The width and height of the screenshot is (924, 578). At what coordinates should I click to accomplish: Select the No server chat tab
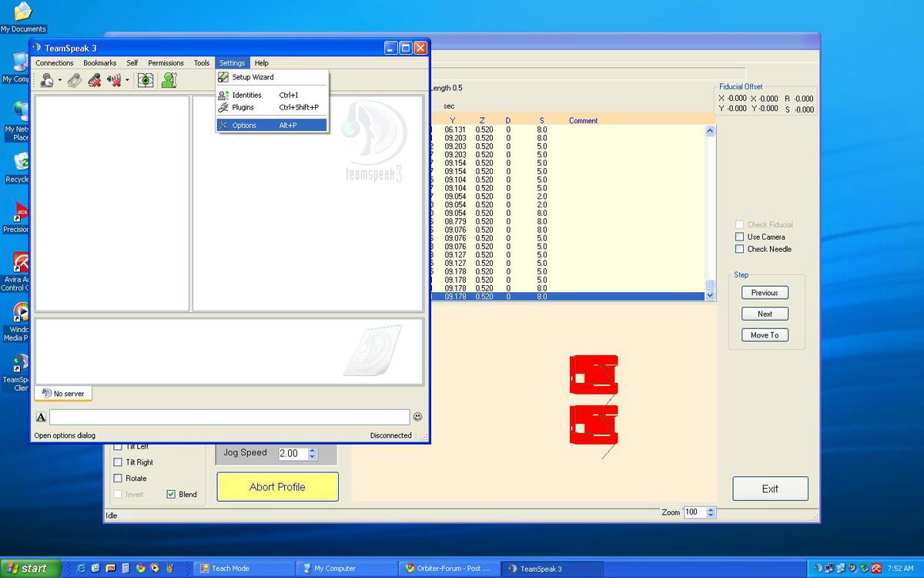coord(63,394)
